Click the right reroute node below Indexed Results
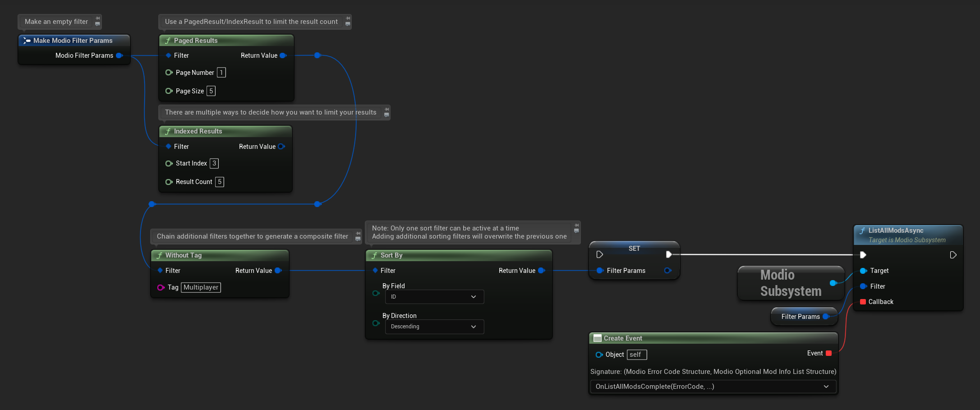 tap(317, 204)
